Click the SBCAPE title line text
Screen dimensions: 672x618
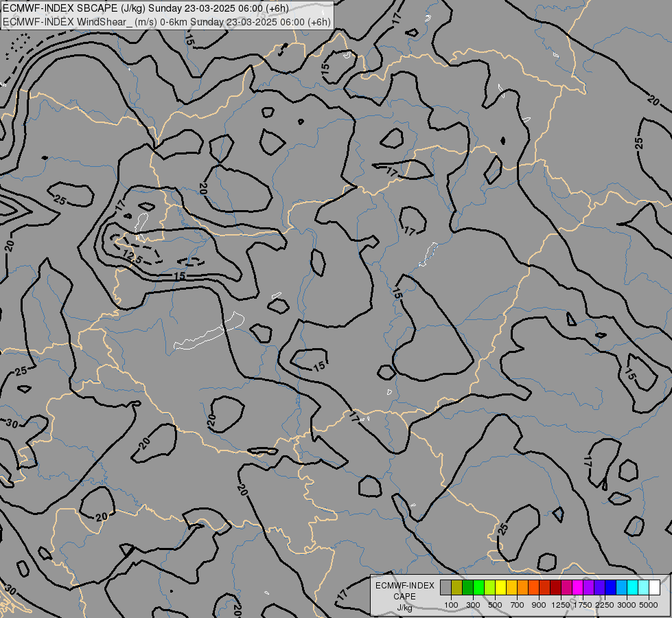[x=146, y=8]
